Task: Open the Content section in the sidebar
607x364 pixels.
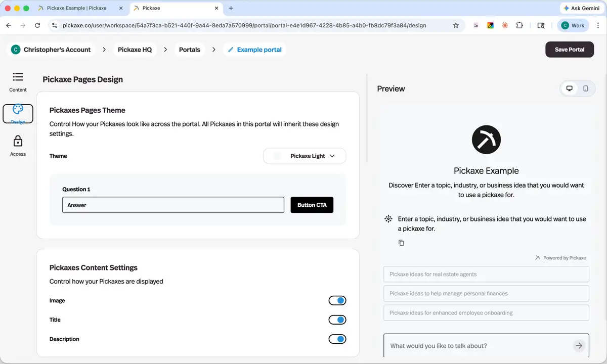Action: click(x=18, y=82)
